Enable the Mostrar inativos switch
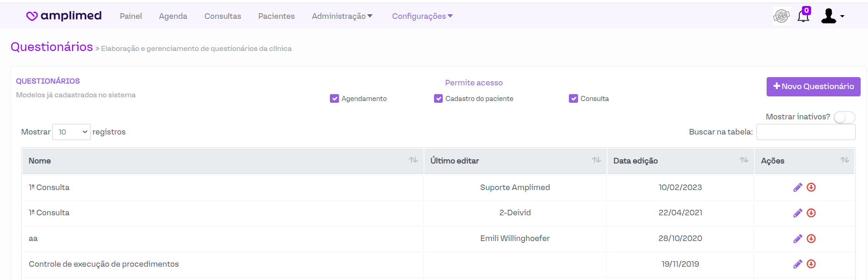Viewport: 868px width, 280px height. [844, 118]
